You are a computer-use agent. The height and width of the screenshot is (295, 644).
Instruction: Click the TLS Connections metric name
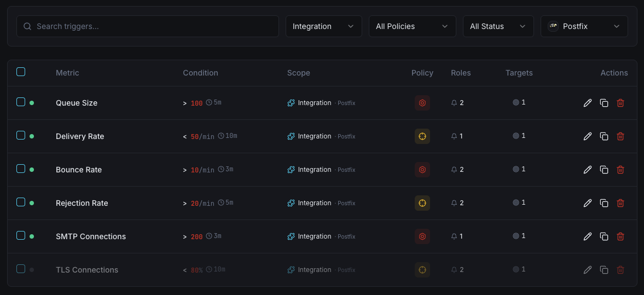87,270
